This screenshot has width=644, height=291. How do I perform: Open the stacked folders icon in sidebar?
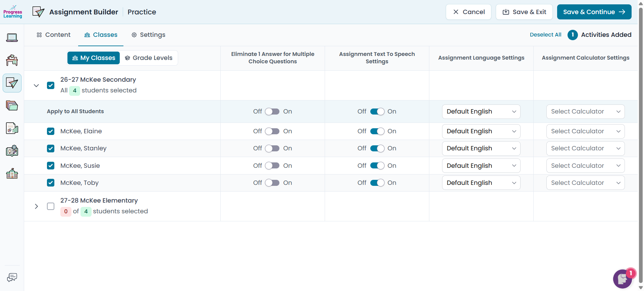click(12, 105)
